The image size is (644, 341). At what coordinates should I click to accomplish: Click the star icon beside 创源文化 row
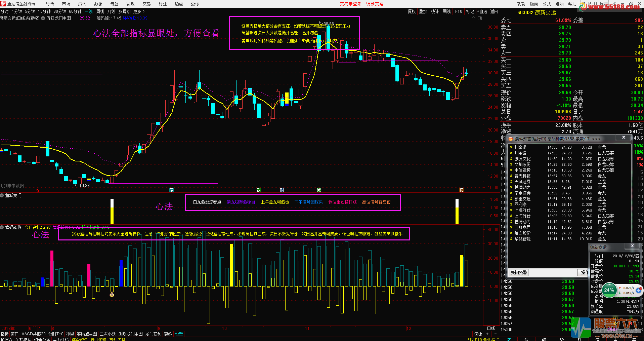pos(511,159)
